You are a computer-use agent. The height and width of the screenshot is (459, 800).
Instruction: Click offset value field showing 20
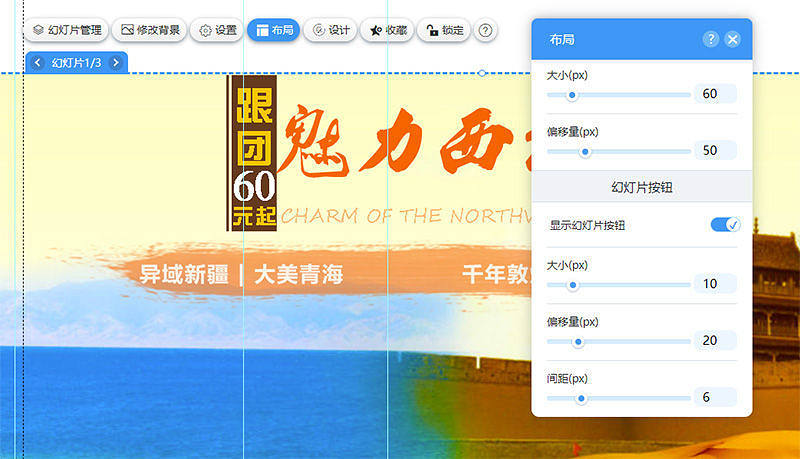click(715, 340)
